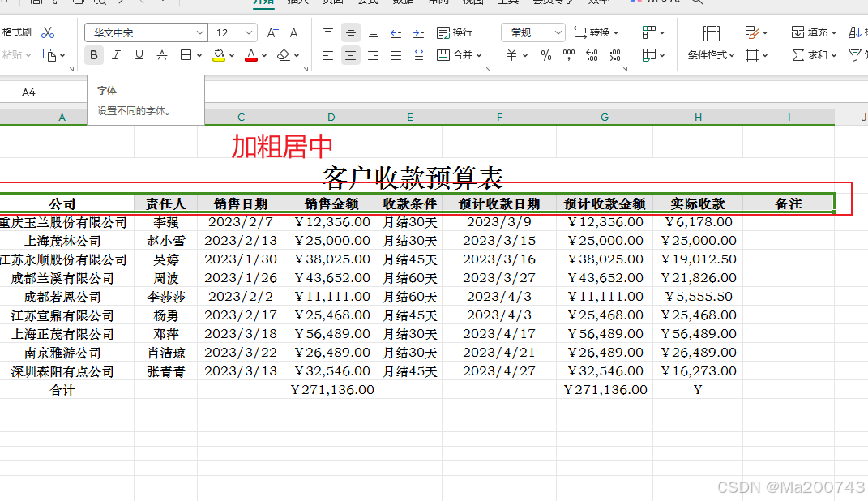Screen dimensions: 868x501
Task: Click Decrease Indent icon
Action: [396, 32]
